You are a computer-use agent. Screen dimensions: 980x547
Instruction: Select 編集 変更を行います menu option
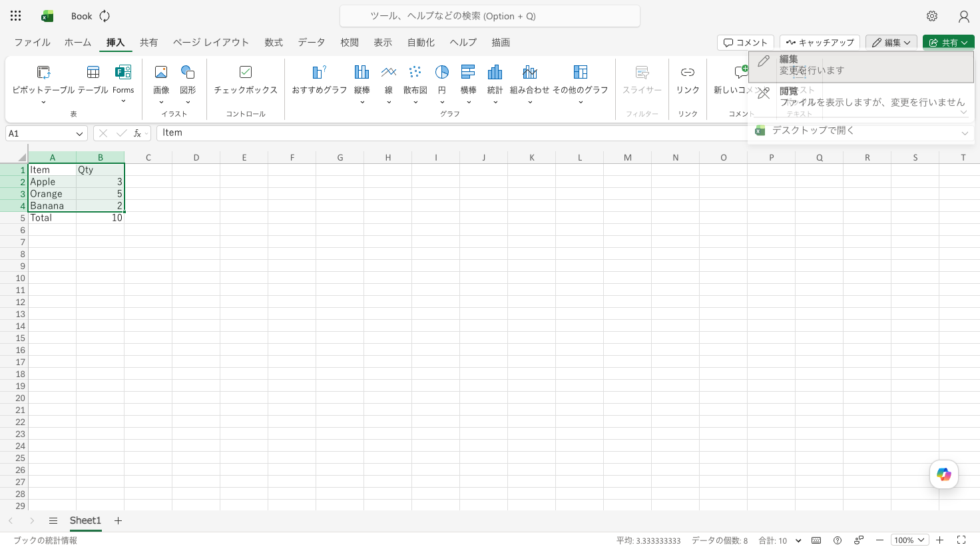[x=861, y=67]
